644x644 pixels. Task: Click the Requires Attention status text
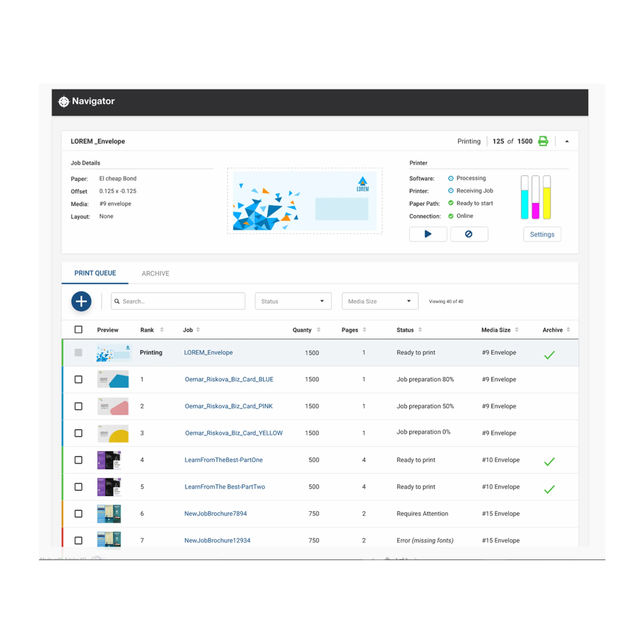click(422, 514)
